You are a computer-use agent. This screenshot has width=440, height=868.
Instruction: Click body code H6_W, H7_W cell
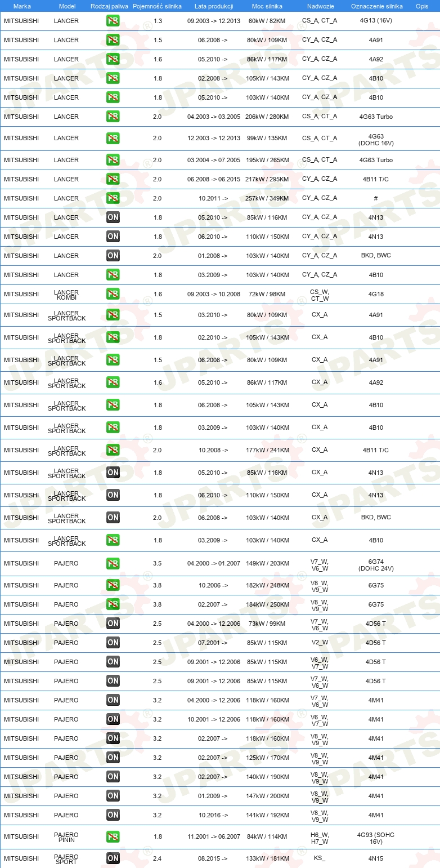pos(320,839)
